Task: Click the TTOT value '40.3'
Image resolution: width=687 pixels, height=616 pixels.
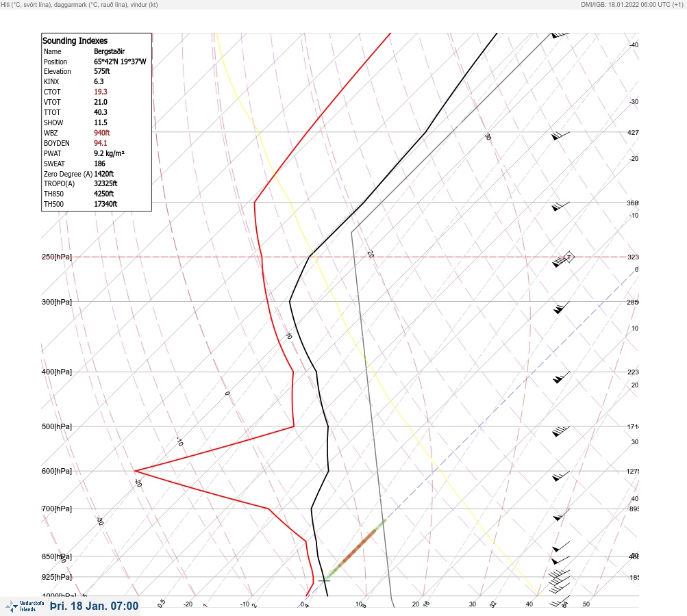Action: tap(100, 112)
